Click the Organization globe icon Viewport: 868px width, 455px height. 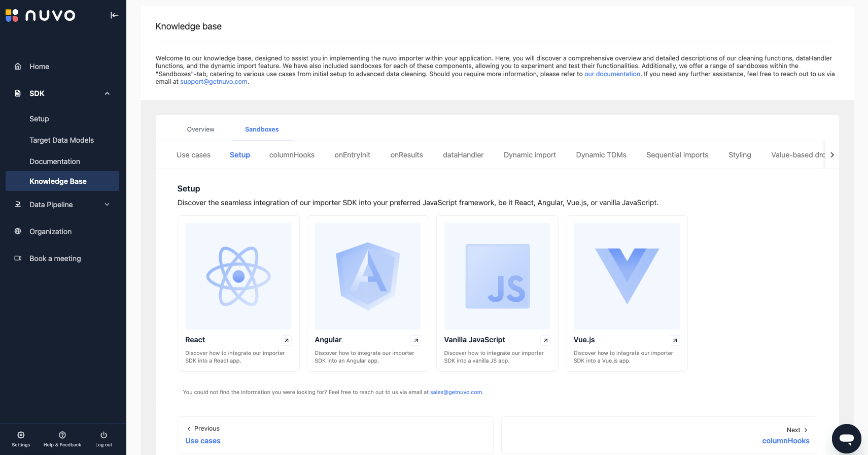point(18,231)
